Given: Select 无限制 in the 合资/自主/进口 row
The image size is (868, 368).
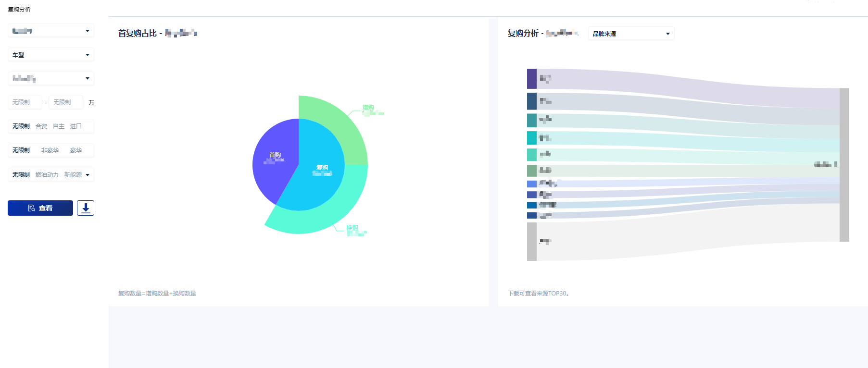Looking at the screenshot, I should (x=21, y=126).
